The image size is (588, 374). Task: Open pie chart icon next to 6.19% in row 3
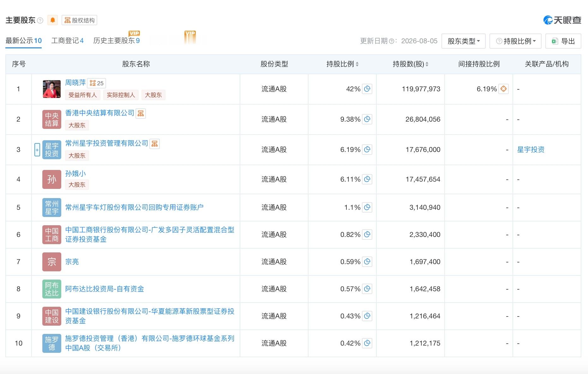[x=367, y=149]
